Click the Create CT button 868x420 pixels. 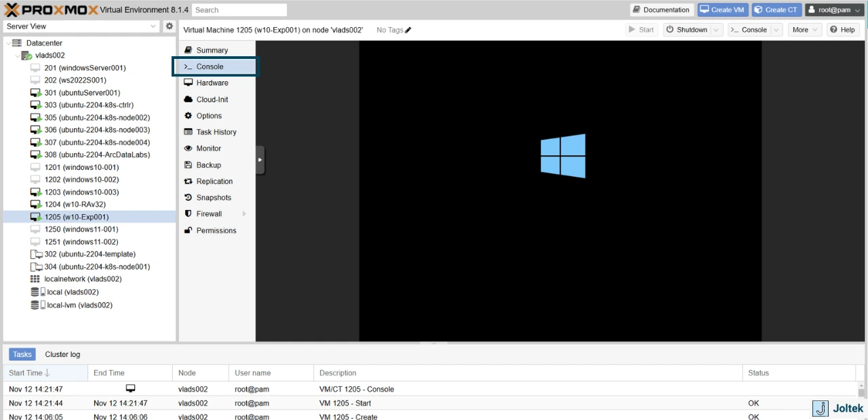(x=776, y=10)
